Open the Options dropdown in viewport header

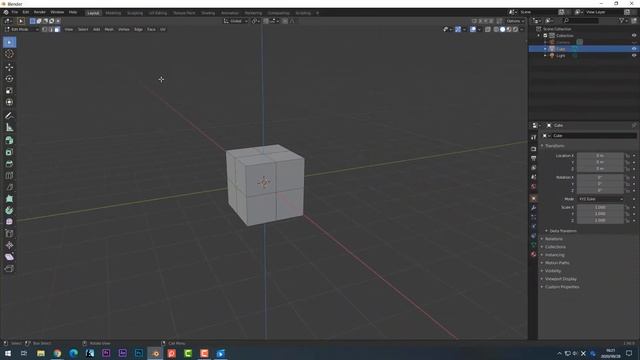pyautogui.click(x=515, y=21)
